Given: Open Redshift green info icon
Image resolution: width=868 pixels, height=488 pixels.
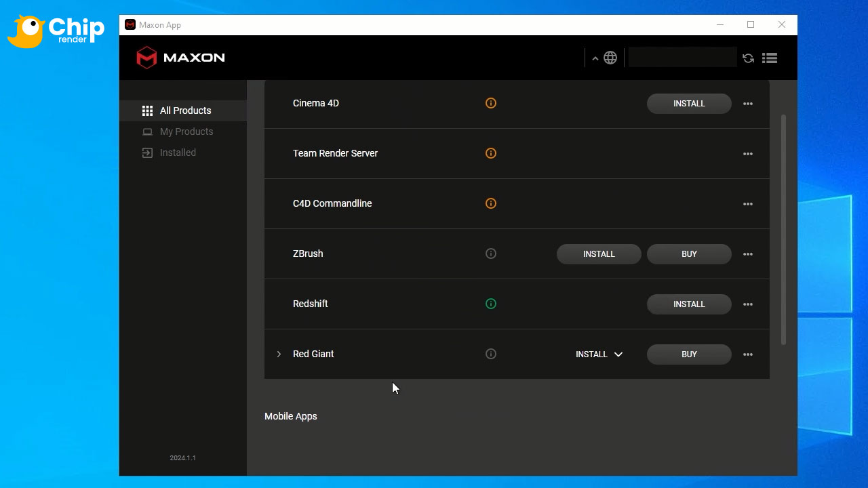Looking at the screenshot, I should click(x=491, y=304).
